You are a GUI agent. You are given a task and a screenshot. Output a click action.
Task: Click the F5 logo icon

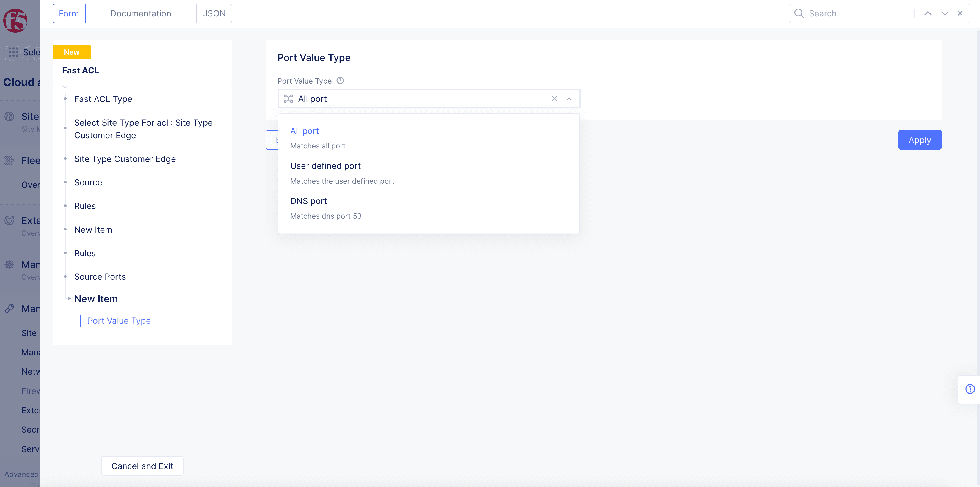[15, 21]
